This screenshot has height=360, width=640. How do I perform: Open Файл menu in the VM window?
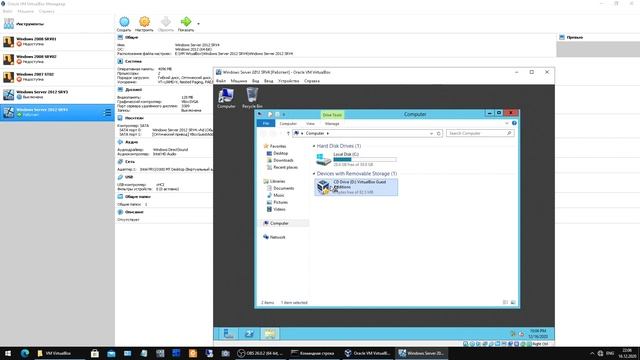click(x=221, y=81)
